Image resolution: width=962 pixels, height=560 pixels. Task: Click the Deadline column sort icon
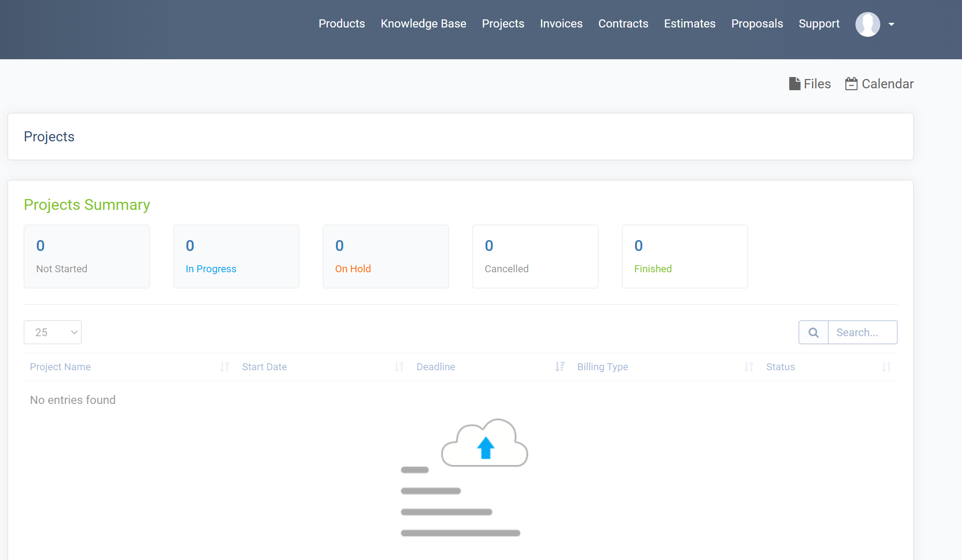[x=559, y=367]
